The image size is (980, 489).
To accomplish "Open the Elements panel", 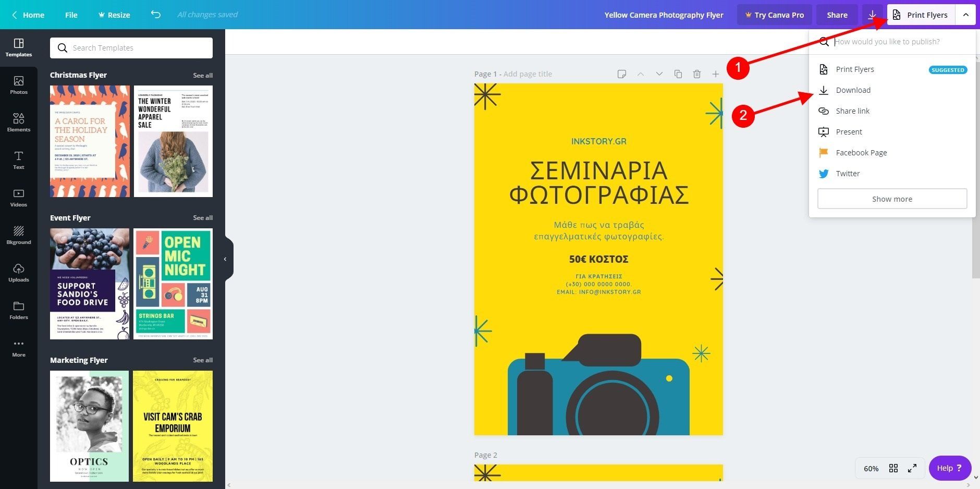I will click(x=19, y=123).
